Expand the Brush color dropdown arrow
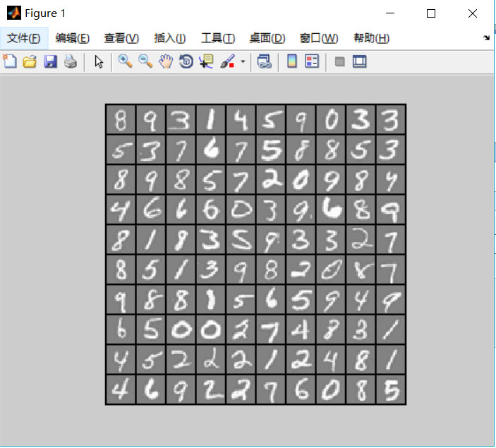This screenshot has width=496, height=448. 243,61
